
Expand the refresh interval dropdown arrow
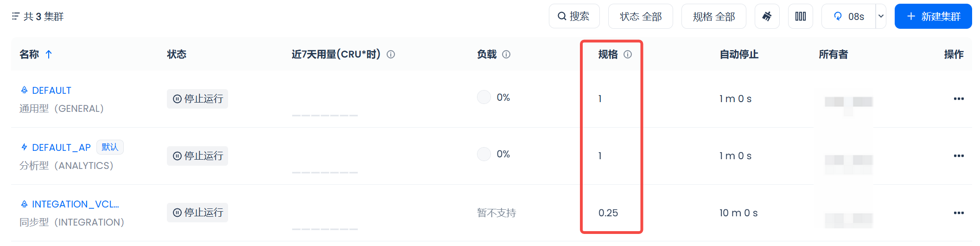[x=881, y=16]
